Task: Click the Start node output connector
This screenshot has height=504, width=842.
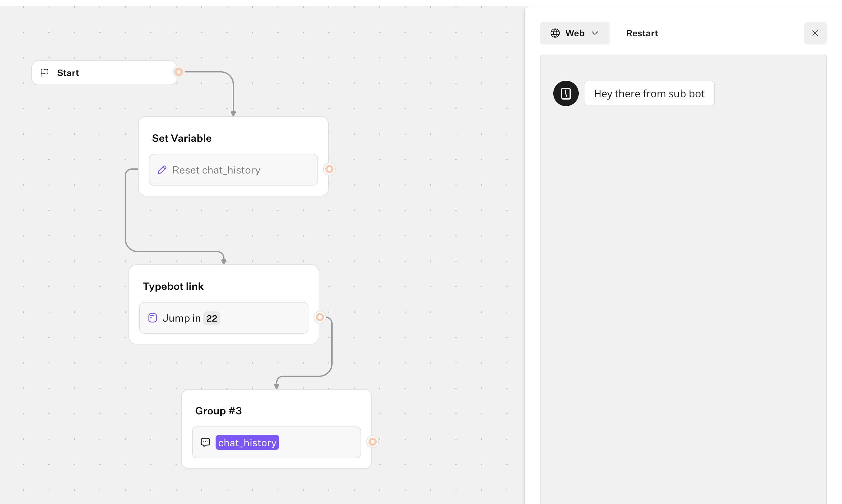Action: click(x=179, y=72)
